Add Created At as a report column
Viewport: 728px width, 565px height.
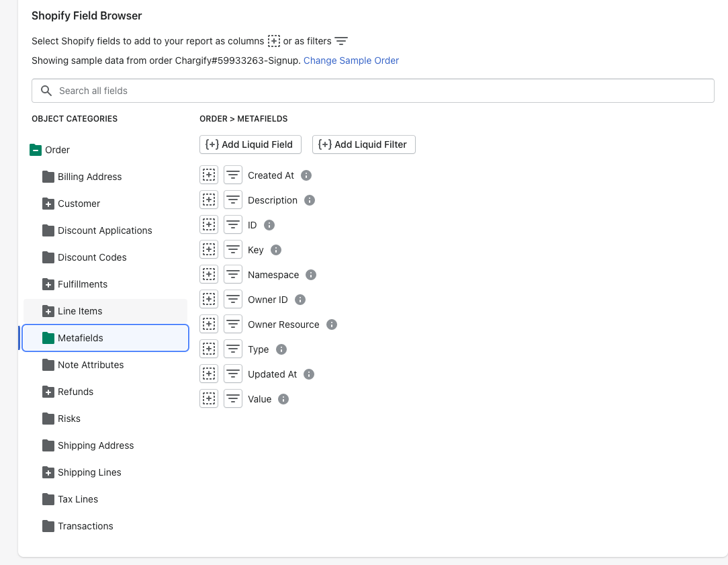tap(209, 175)
